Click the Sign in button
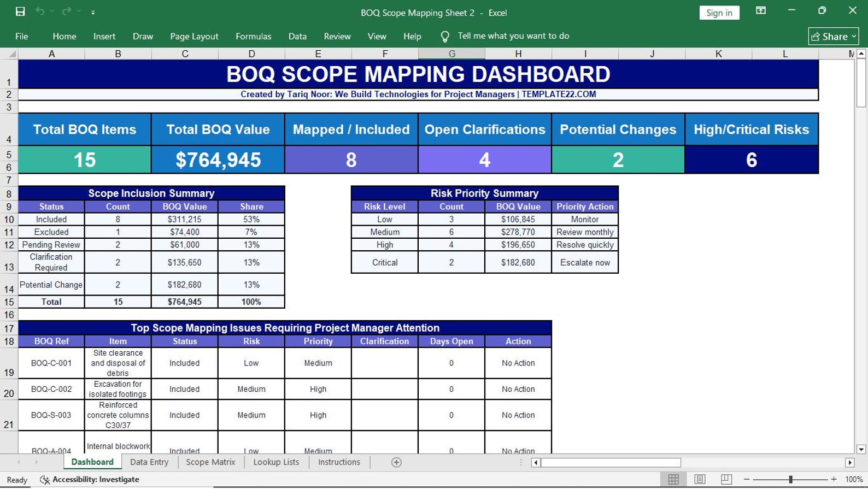 [719, 13]
